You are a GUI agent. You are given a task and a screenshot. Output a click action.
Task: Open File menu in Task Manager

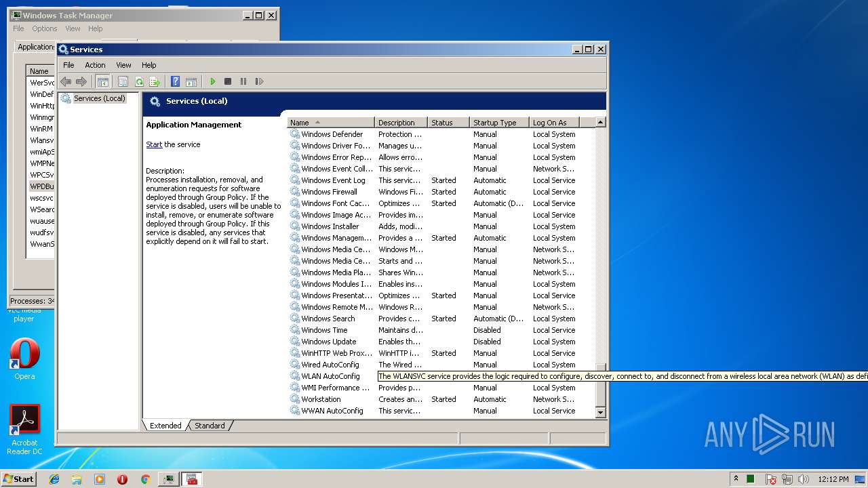[18, 28]
